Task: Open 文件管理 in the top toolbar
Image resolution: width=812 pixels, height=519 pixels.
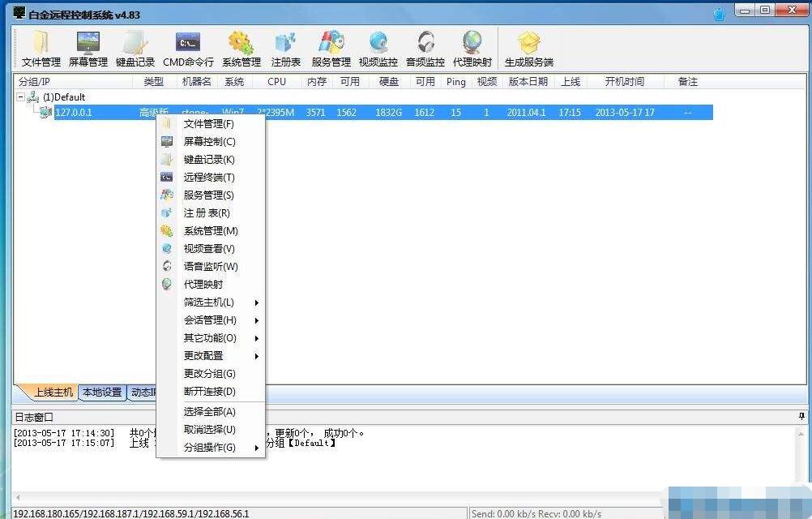Action: point(41,49)
